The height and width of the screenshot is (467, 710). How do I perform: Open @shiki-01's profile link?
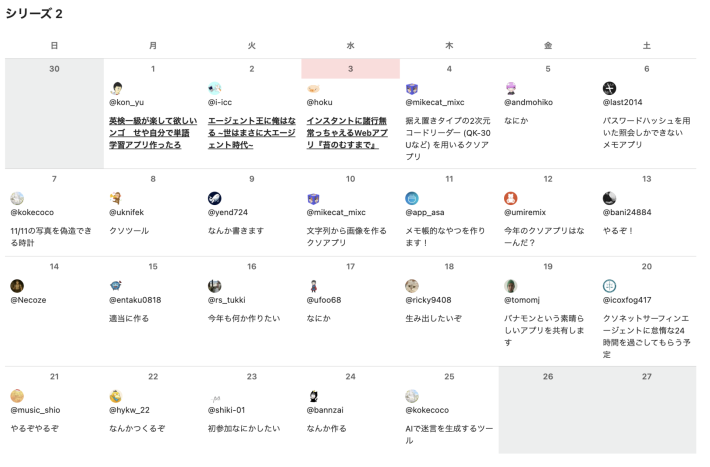coord(226,410)
